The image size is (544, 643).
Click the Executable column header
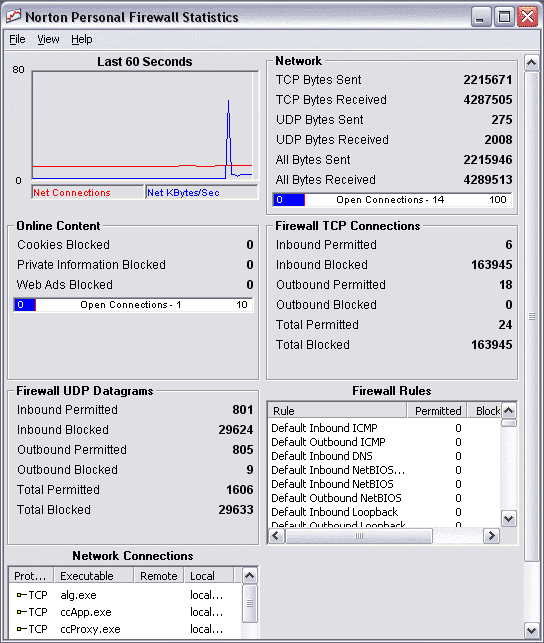coord(93,576)
